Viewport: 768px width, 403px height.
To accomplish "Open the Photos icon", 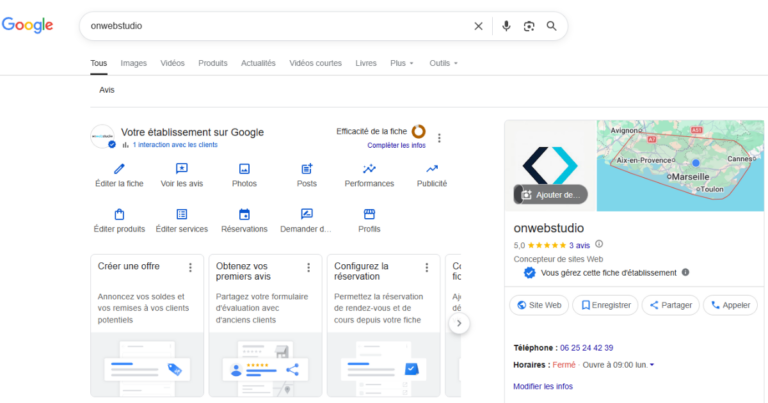I will coord(244,169).
